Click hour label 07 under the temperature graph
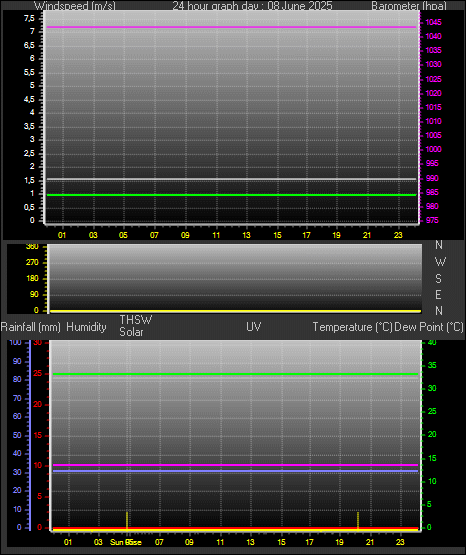Screen dimensions: 466x555 tap(159, 542)
